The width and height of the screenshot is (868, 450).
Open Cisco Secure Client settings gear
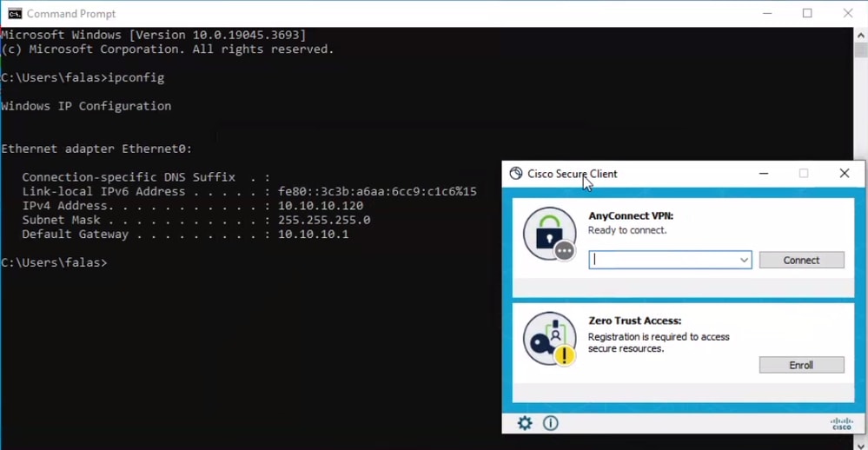pos(524,423)
